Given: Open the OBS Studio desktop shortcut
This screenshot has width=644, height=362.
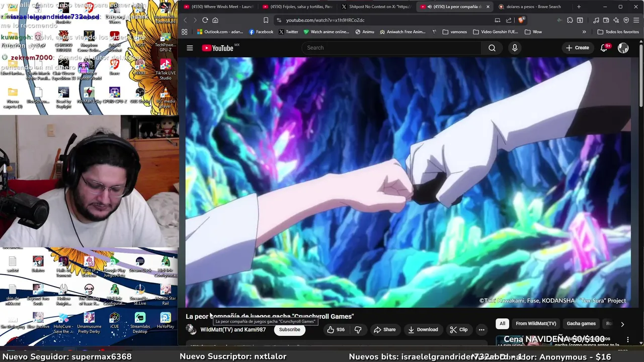Looking at the screenshot, I should coord(140,96).
